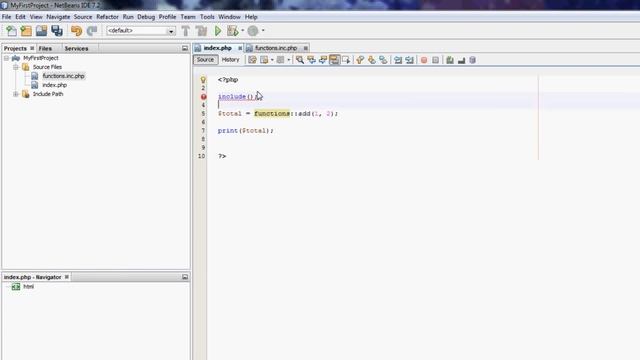Screen dimensions: 640x360
Task: Open the Edit menu
Action: click(x=20, y=17)
